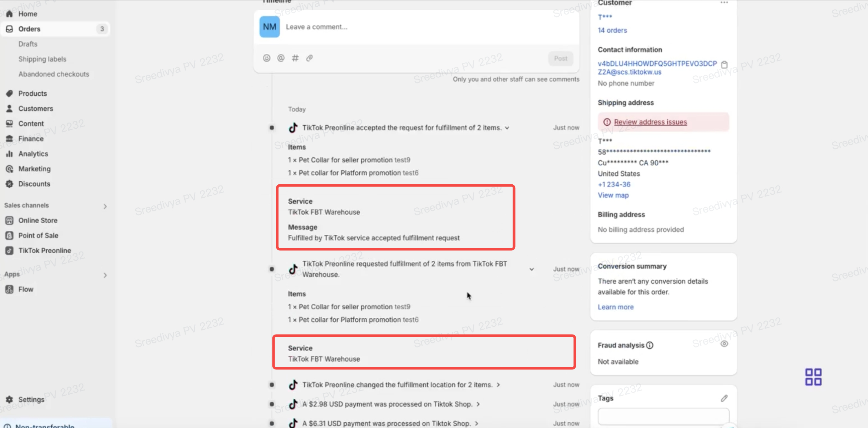Toggle Fraud analysis visibility eye icon
Image resolution: width=868 pixels, height=428 pixels.
pos(724,344)
